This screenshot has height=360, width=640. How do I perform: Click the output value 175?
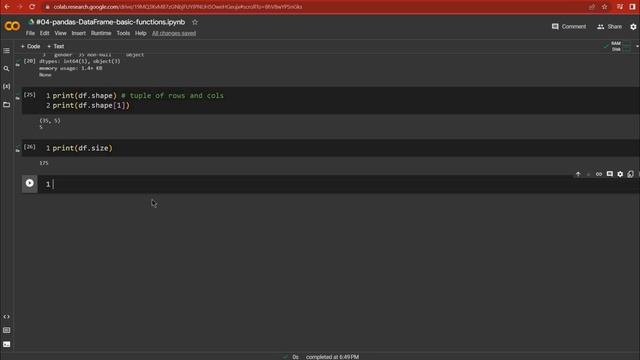point(44,163)
